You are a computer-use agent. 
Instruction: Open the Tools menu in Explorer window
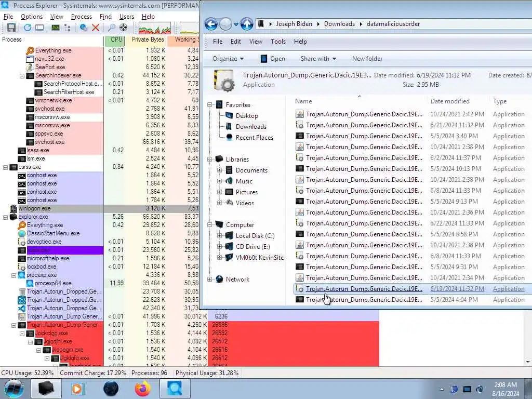point(278,42)
